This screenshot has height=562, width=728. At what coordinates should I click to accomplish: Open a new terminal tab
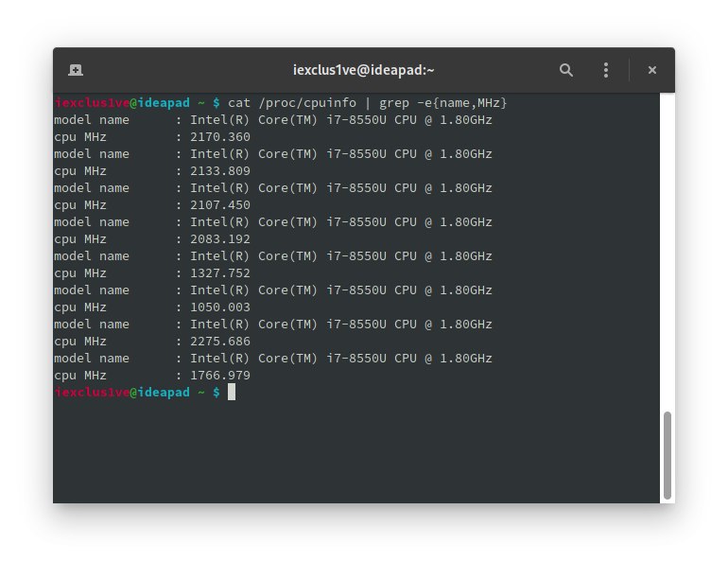(x=76, y=70)
